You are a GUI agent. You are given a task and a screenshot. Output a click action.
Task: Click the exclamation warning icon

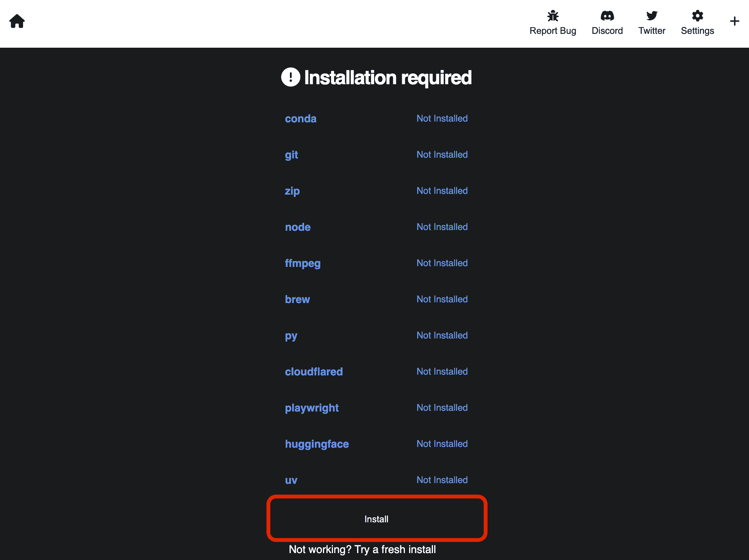[291, 77]
